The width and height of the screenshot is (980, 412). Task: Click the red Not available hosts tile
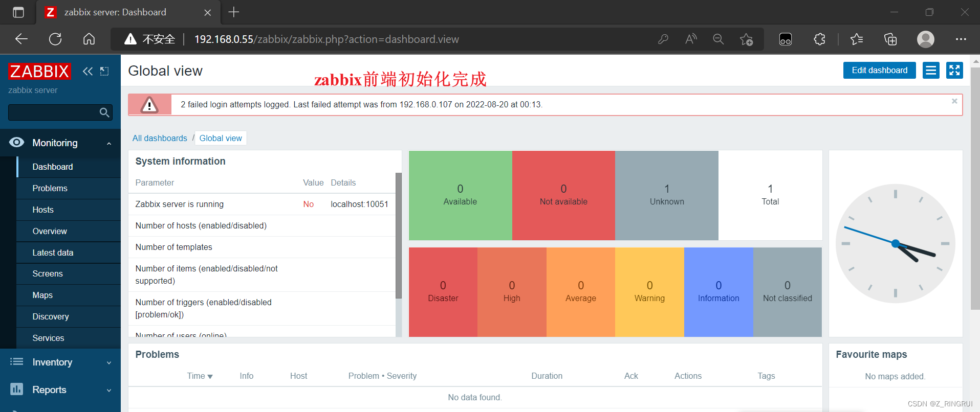[x=563, y=195]
